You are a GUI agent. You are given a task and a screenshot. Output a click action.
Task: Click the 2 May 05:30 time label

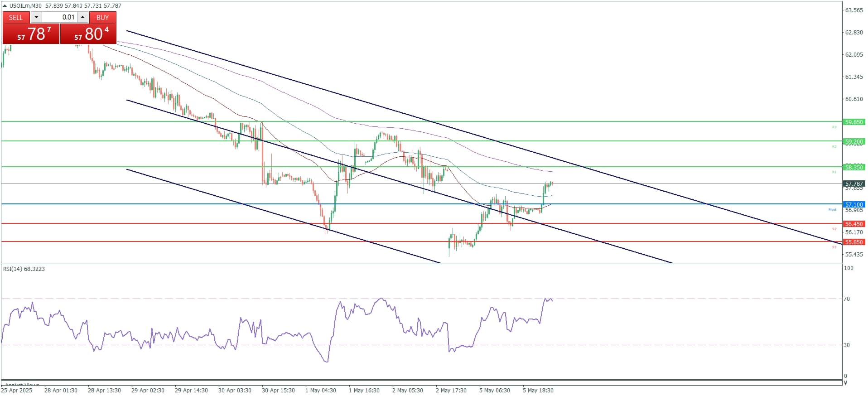click(x=408, y=390)
